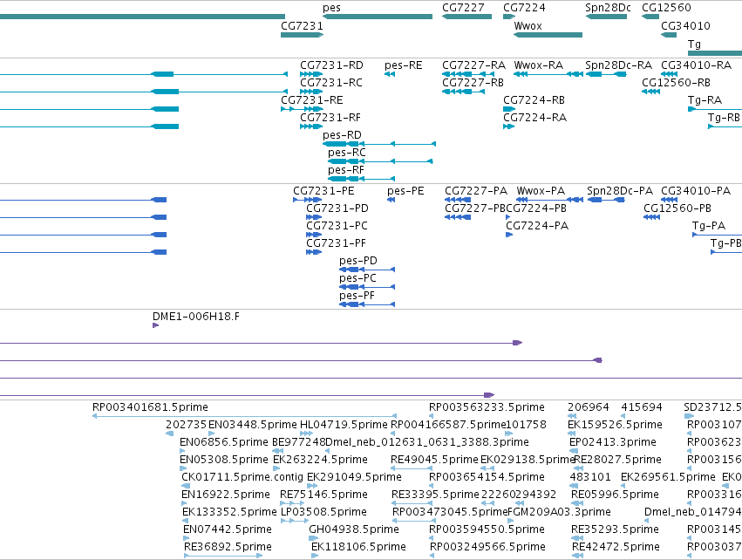Select transcript CG7231-RF
The height and width of the screenshot is (560, 742).
coord(330,118)
